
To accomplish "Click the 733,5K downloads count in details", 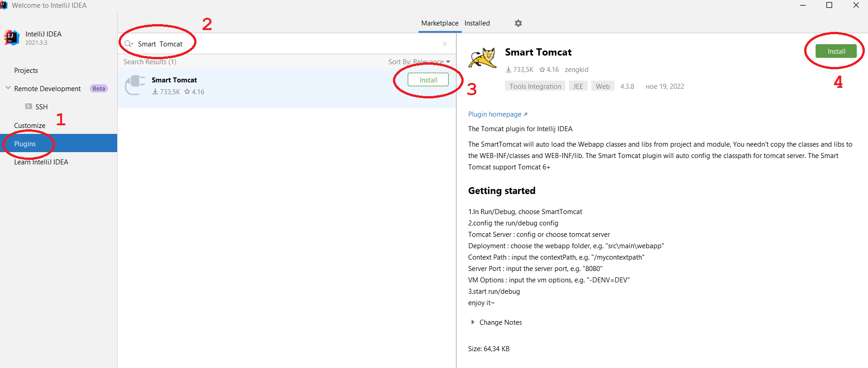I will 519,70.
